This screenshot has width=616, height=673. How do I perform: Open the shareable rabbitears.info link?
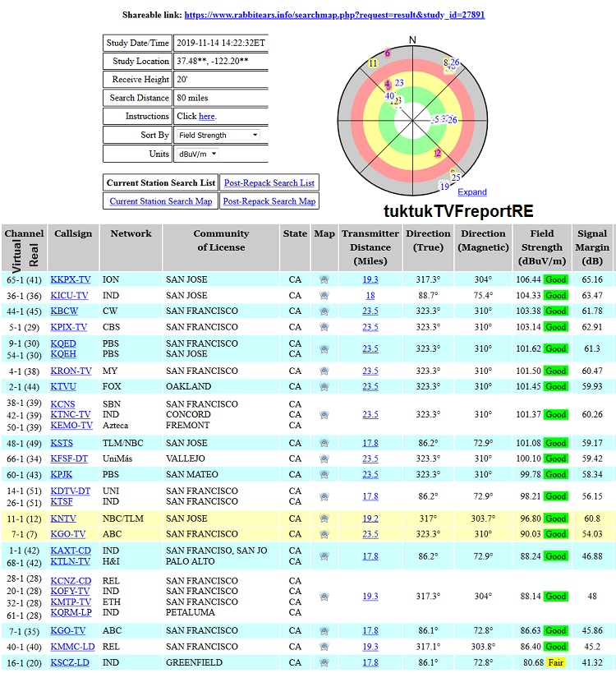(334, 15)
